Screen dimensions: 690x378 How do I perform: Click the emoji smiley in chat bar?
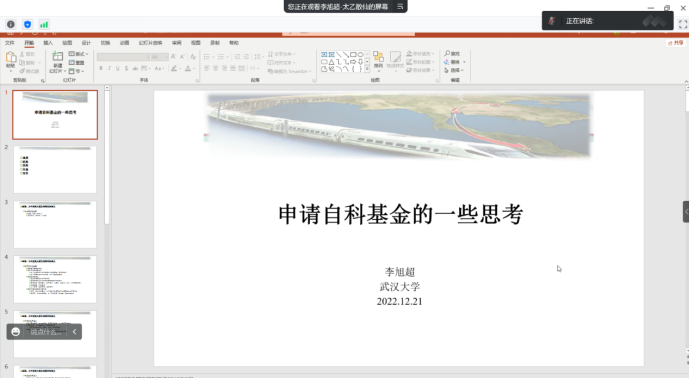[x=16, y=332]
